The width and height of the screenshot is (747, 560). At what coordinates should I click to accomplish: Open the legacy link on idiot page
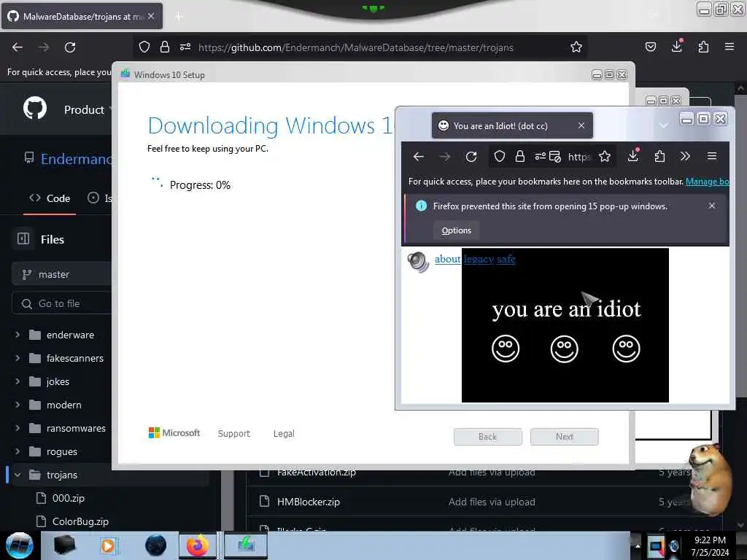point(479,259)
